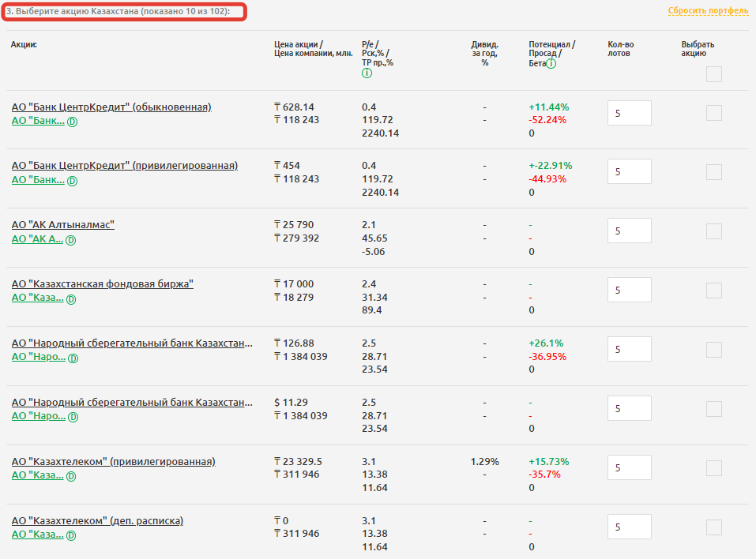Click the info icon next to Бета header

point(551,63)
